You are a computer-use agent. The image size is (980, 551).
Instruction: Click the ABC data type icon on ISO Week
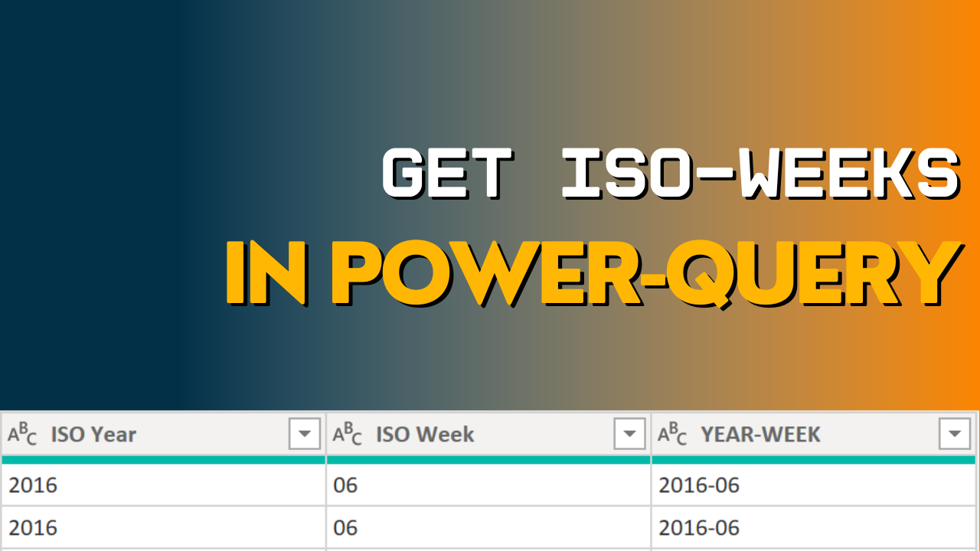click(x=347, y=434)
